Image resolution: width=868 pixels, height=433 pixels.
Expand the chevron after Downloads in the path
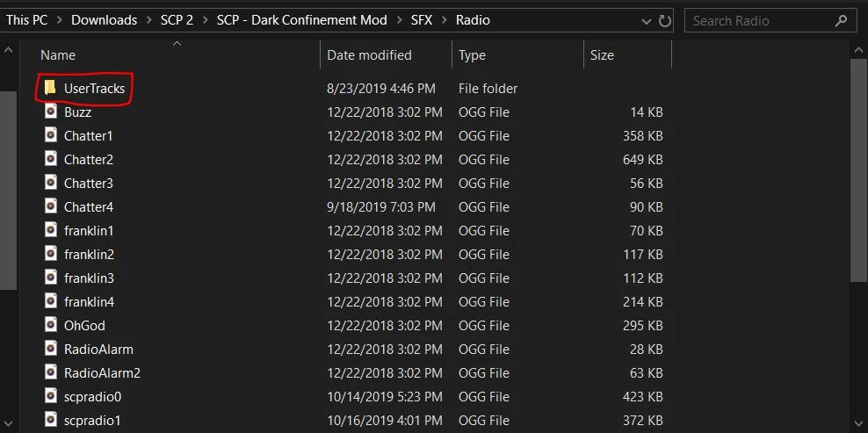148,20
